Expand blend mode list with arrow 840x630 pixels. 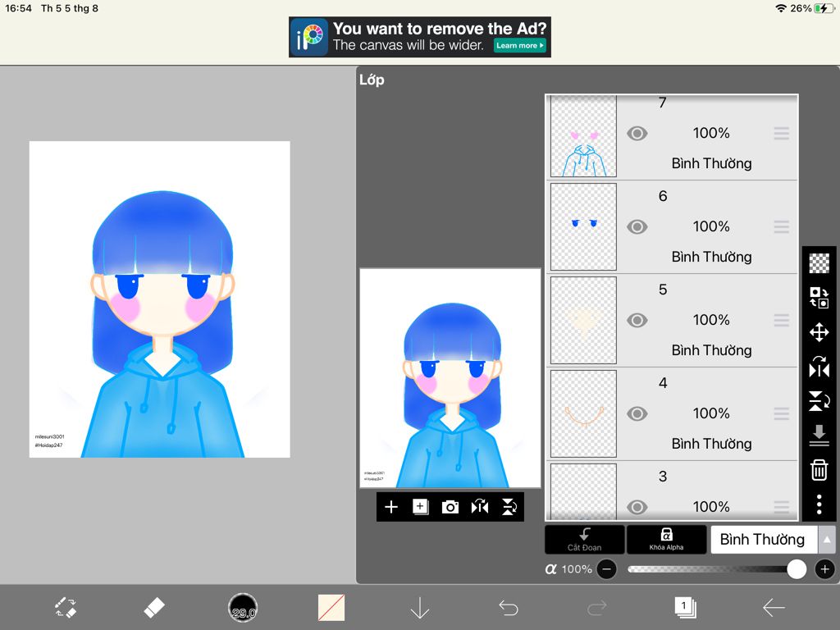tap(827, 540)
